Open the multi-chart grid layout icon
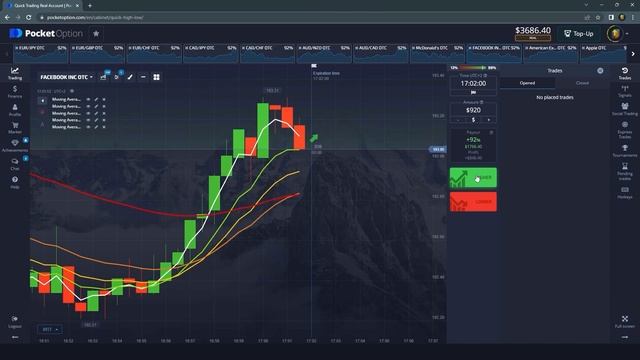Screen dimensions: 640x360 pos(156,77)
